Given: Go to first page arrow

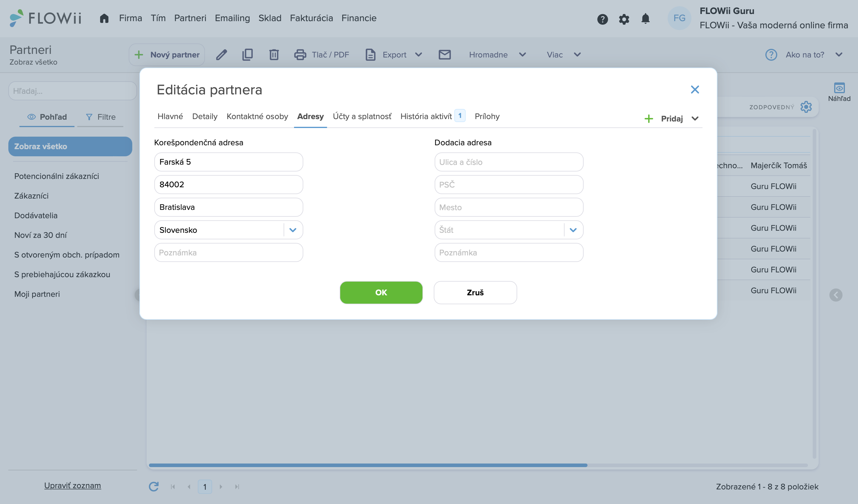Looking at the screenshot, I should pos(172,487).
